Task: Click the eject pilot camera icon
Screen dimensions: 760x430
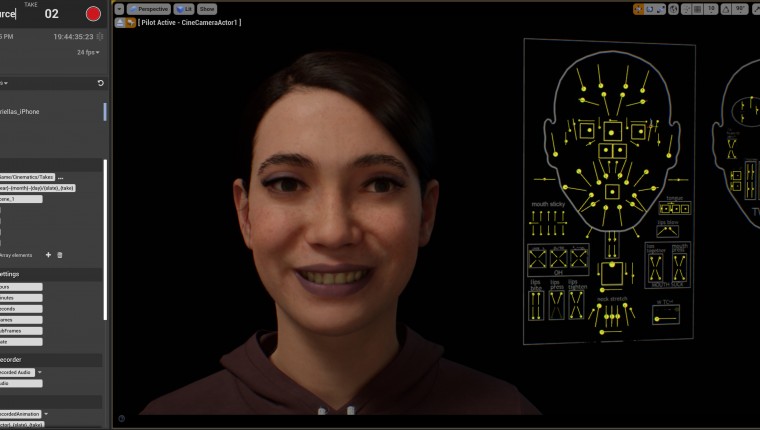Action: pyautogui.click(x=120, y=21)
